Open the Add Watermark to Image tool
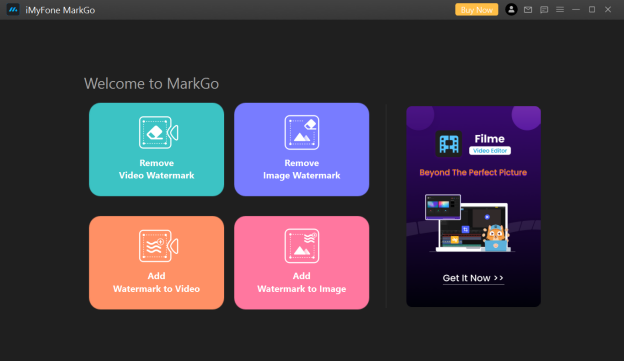The height and width of the screenshot is (361, 624). (x=302, y=263)
